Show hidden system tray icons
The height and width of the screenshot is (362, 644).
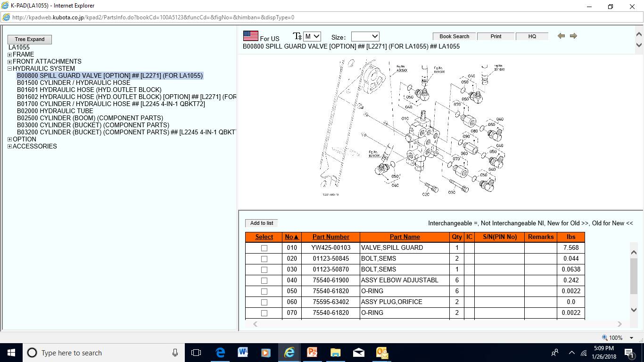click(571, 353)
